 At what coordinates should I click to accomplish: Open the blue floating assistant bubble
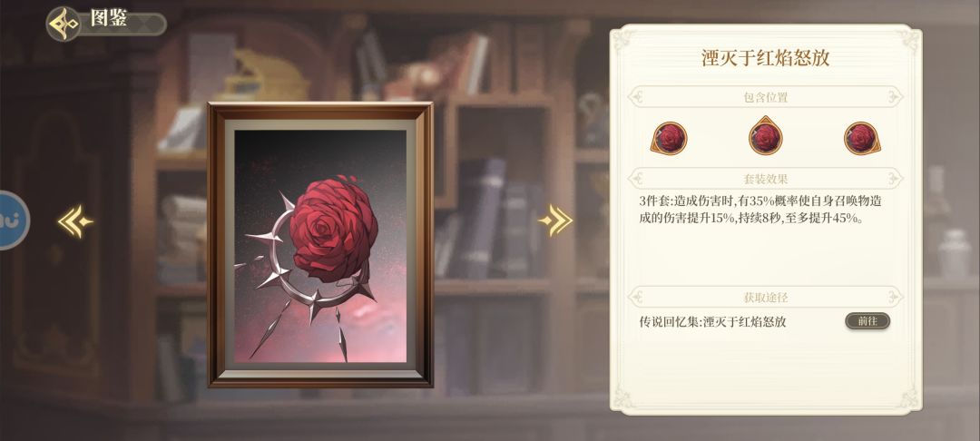point(13,220)
